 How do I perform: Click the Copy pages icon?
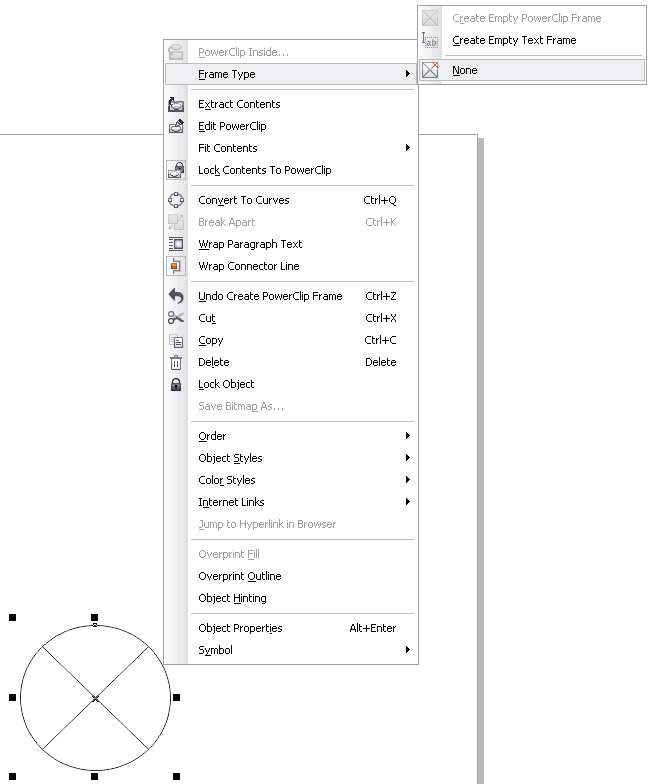coord(176,340)
